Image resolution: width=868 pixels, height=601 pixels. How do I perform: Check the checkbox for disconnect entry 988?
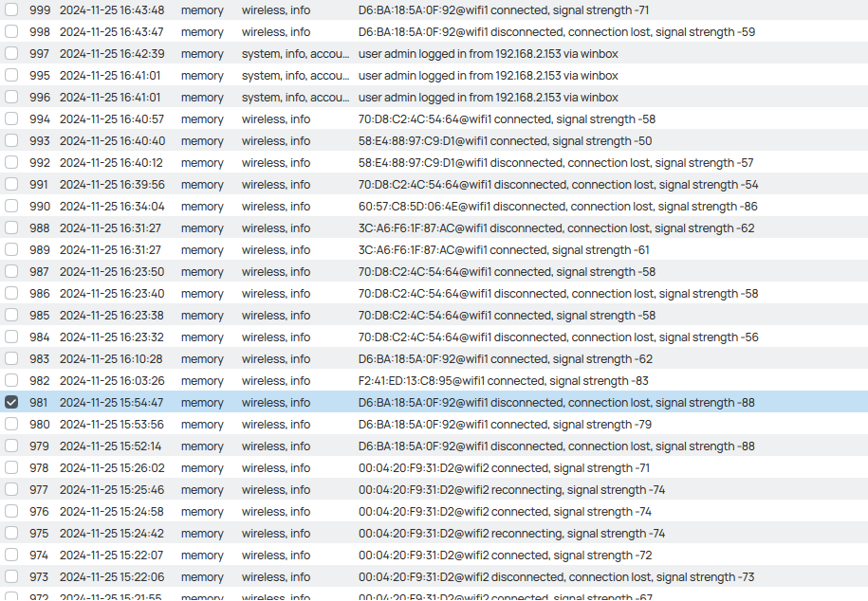pos(11,228)
